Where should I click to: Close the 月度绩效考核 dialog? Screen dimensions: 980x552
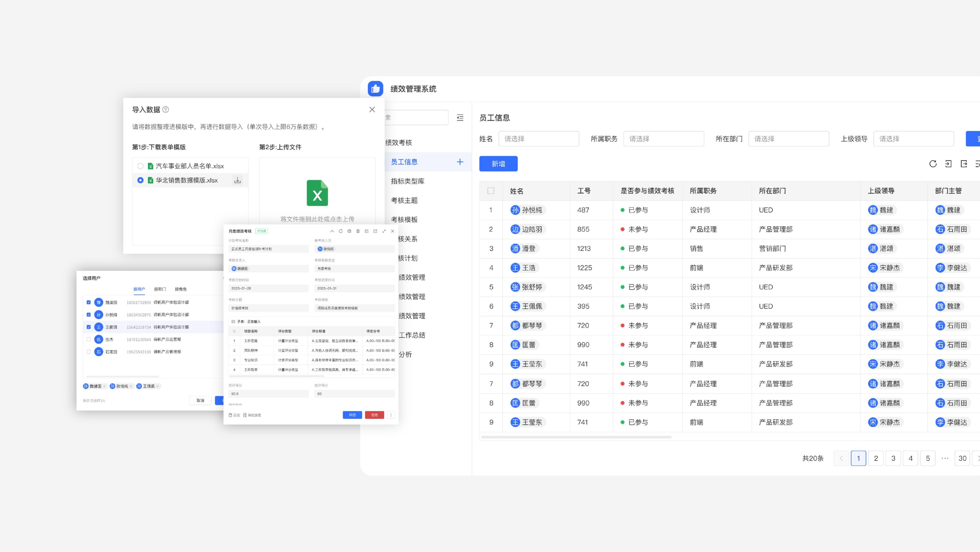coord(393,231)
